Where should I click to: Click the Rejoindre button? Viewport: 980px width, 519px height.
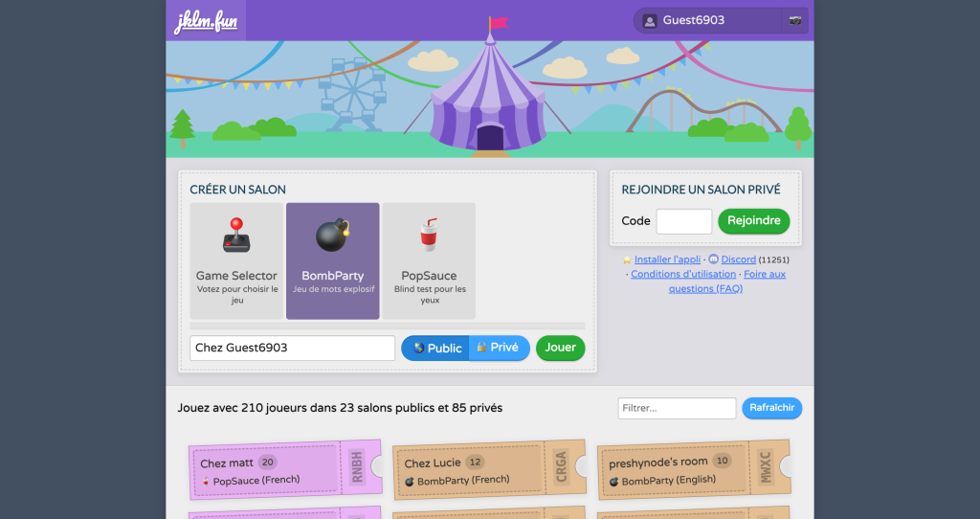tap(753, 221)
